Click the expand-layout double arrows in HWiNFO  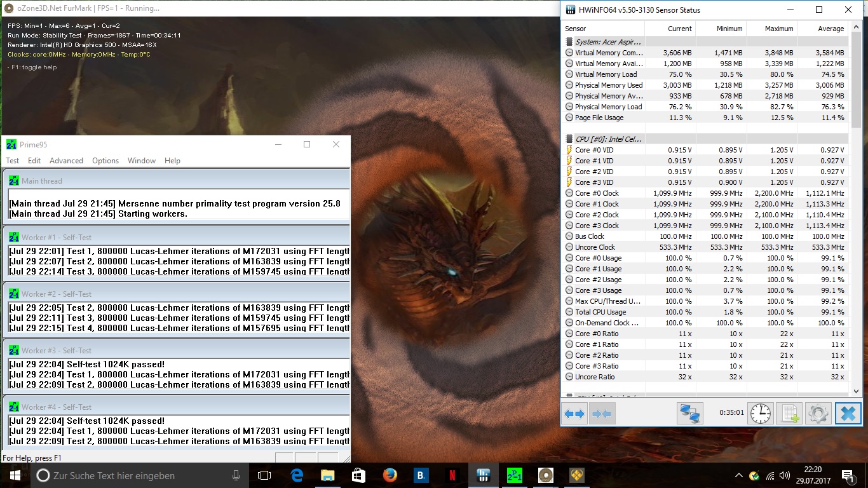574,414
